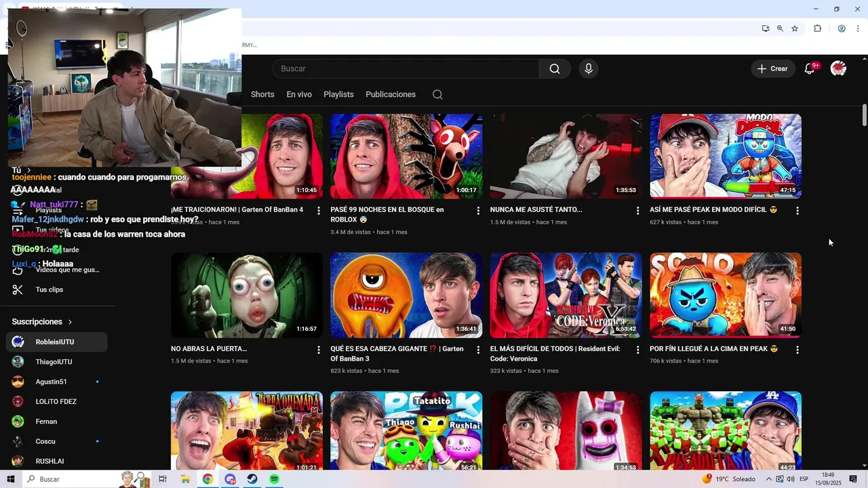Open the RobleisIUTU subscription channel

coord(56,342)
